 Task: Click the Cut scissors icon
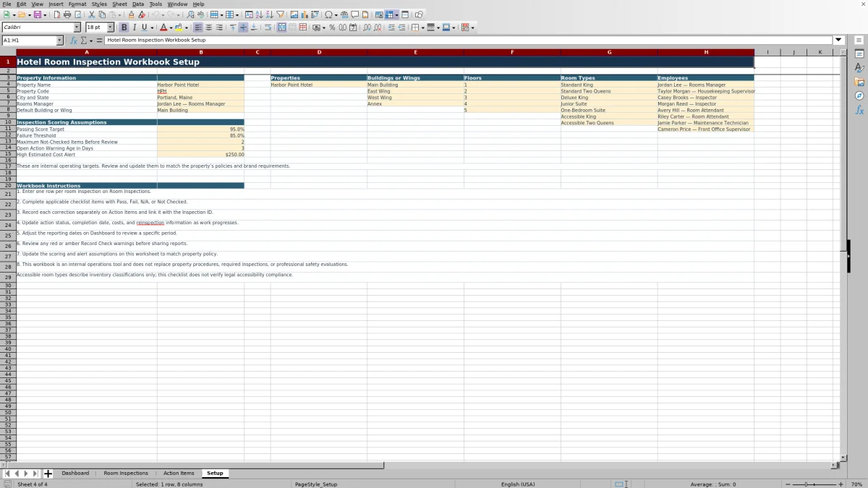pos(91,14)
